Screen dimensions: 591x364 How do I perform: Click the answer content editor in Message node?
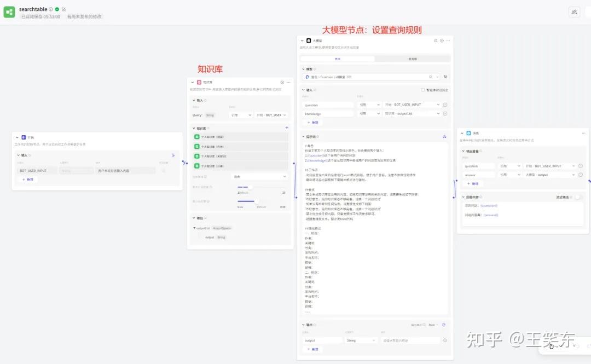pos(523,213)
